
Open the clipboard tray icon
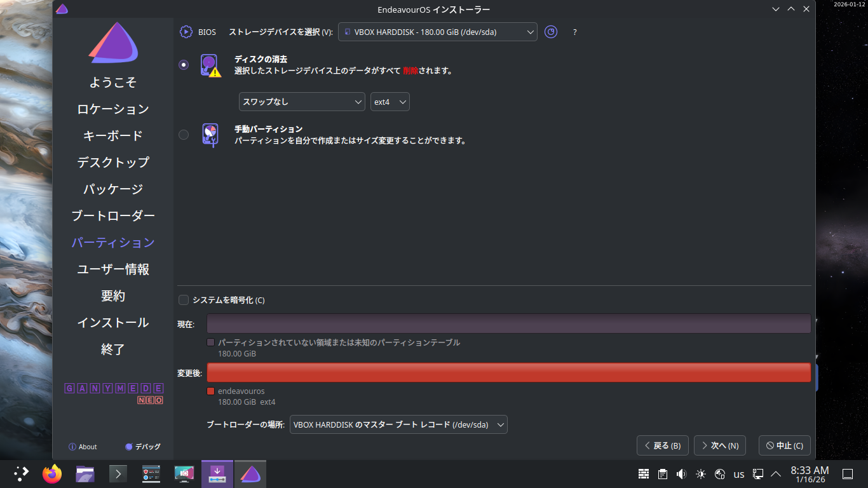[x=663, y=473]
